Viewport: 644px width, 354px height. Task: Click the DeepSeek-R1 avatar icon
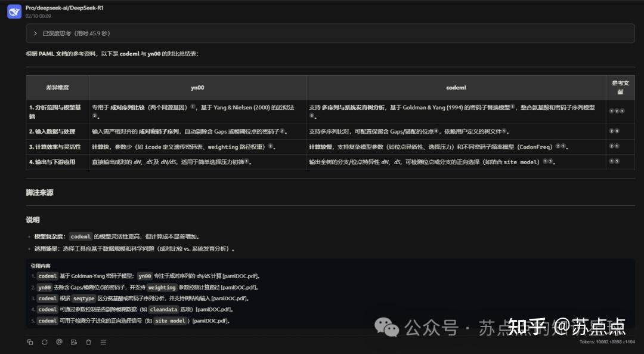coord(14,12)
